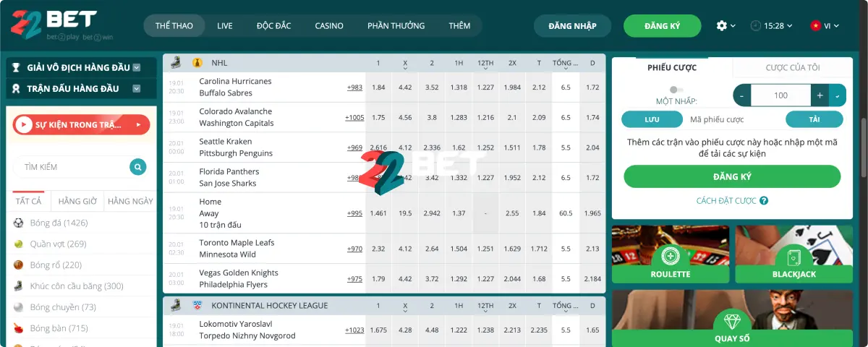
Task: Select the Hằng Ngày filter tab
Action: (130, 201)
